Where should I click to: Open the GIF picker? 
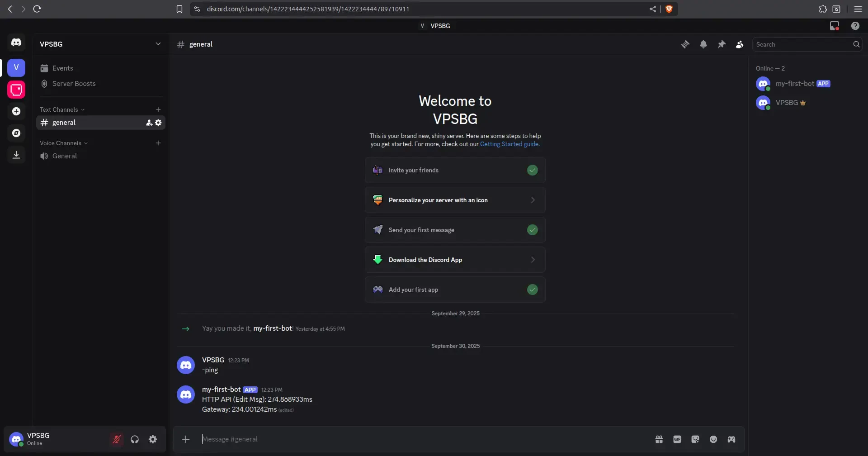[x=677, y=439]
